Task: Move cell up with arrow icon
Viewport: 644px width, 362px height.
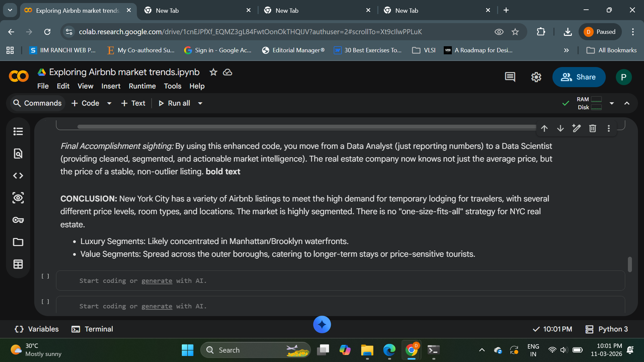Action: point(544,128)
